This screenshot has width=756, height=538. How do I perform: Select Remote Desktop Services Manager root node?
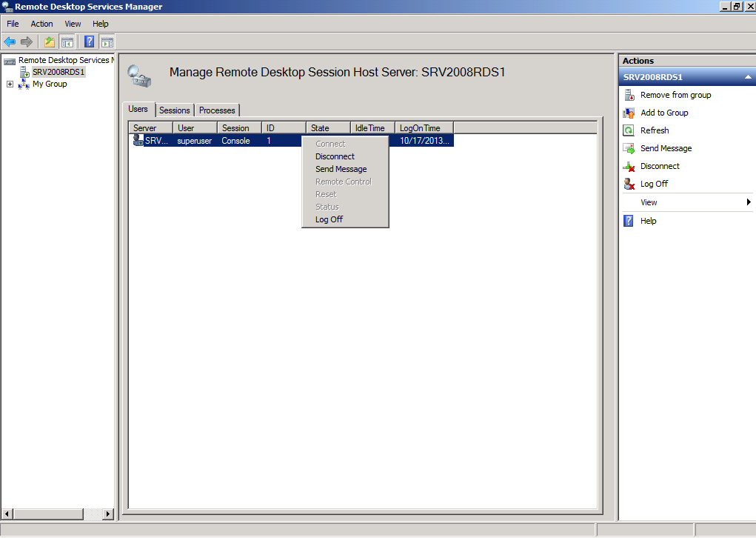[67, 60]
